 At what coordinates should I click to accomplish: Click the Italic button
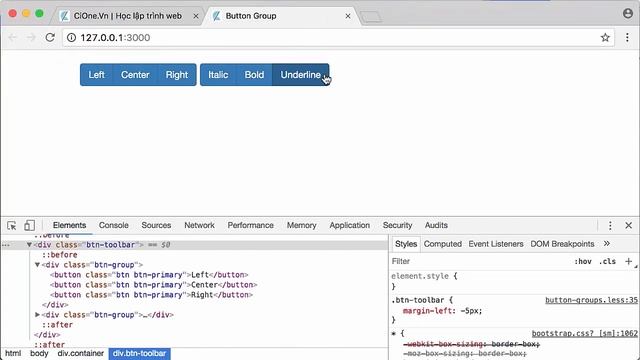[x=218, y=75]
